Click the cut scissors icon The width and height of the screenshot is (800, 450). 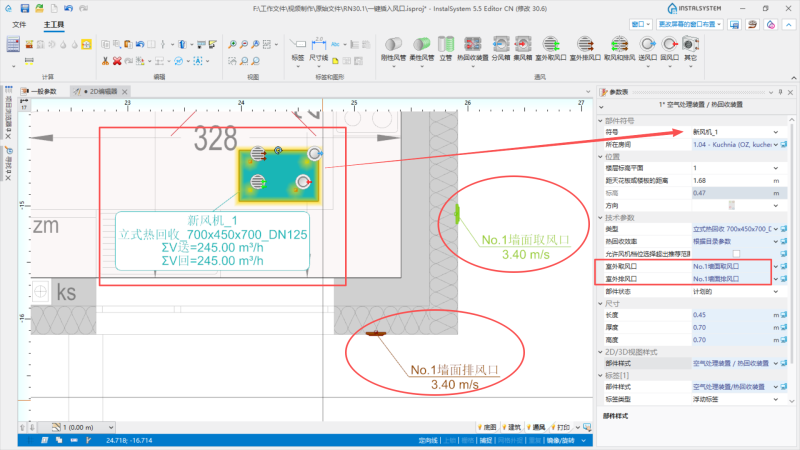(105, 61)
